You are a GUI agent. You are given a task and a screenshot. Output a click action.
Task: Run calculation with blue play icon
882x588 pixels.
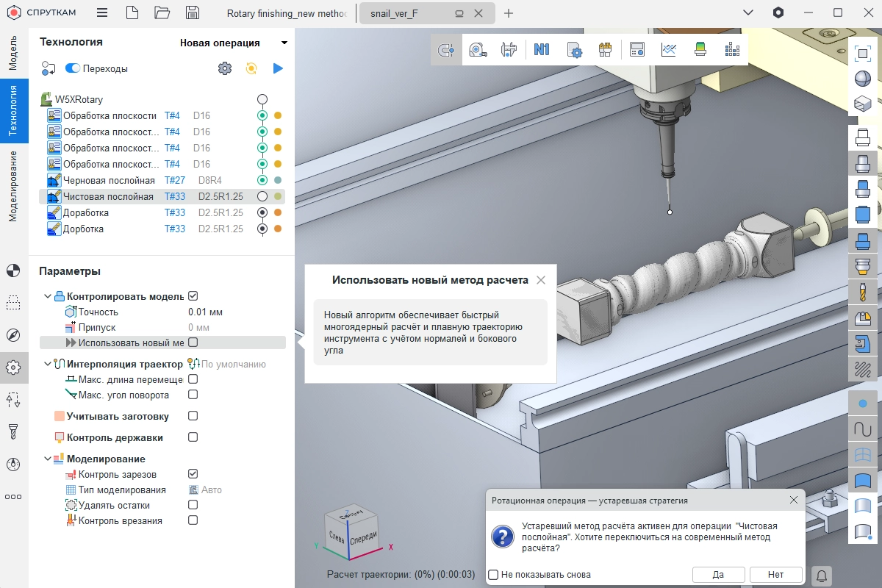278,68
